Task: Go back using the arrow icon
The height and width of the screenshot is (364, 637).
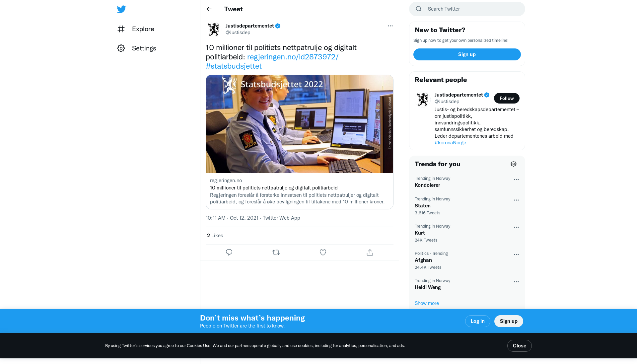Action: pyautogui.click(x=209, y=9)
